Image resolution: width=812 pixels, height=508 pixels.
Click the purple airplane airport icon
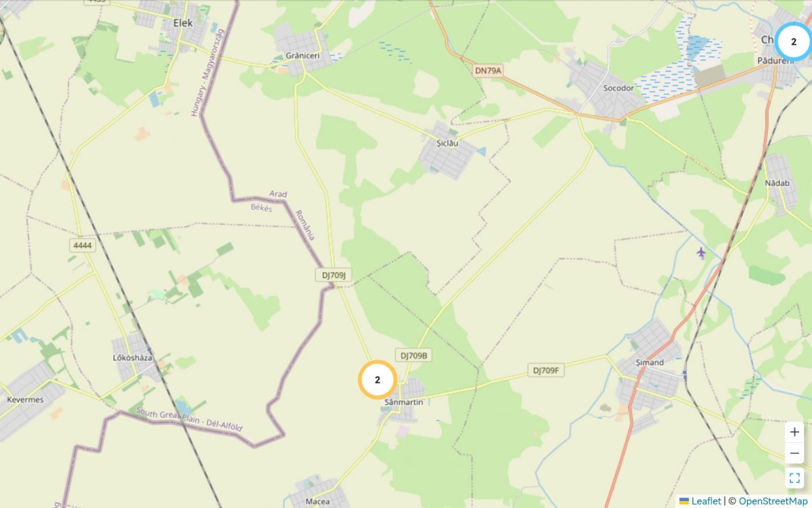[701, 253]
